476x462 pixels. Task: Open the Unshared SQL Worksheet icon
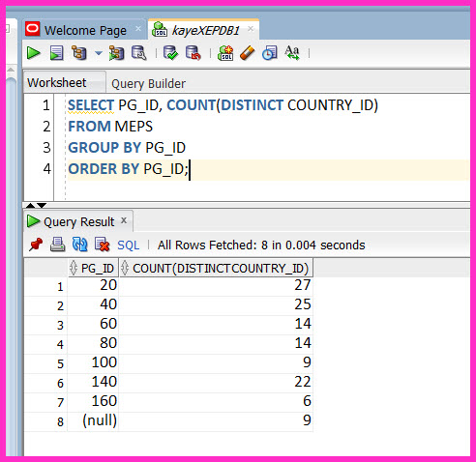click(225, 53)
